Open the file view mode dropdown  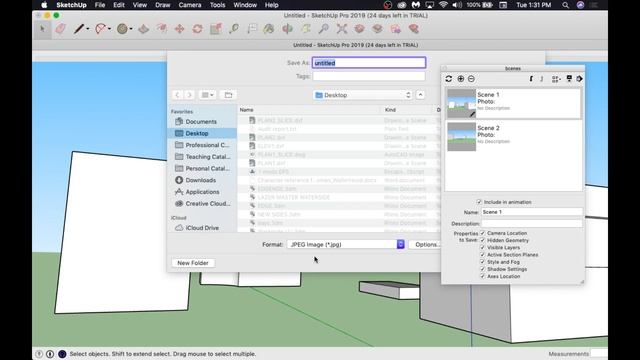pyautogui.click(x=207, y=95)
